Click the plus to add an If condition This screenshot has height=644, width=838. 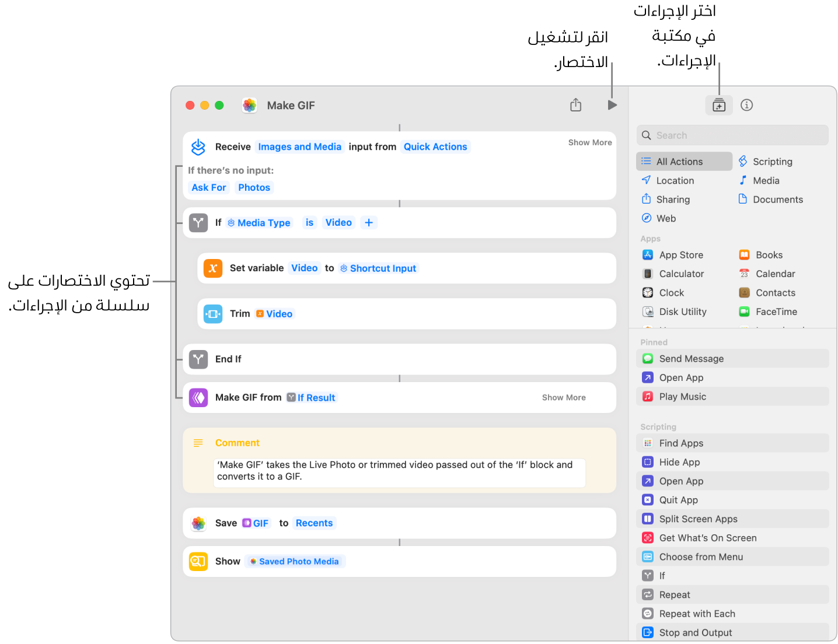tap(369, 222)
